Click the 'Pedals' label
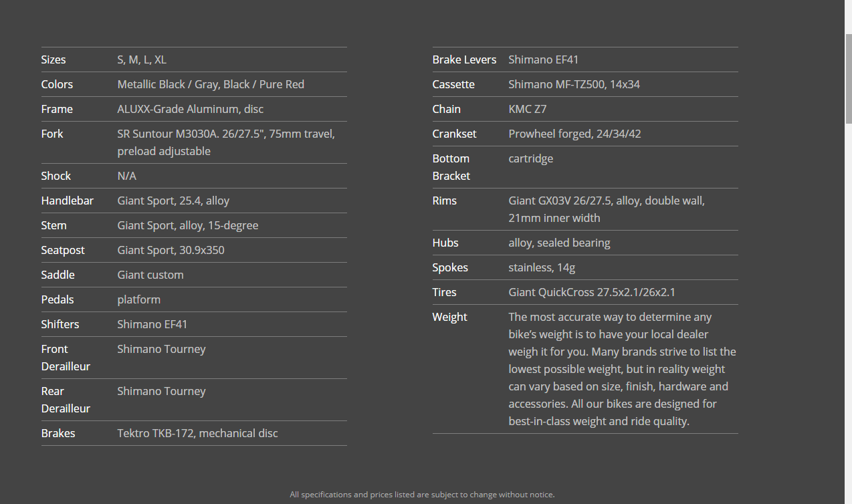Viewport: 852px width, 504px height. tap(58, 299)
